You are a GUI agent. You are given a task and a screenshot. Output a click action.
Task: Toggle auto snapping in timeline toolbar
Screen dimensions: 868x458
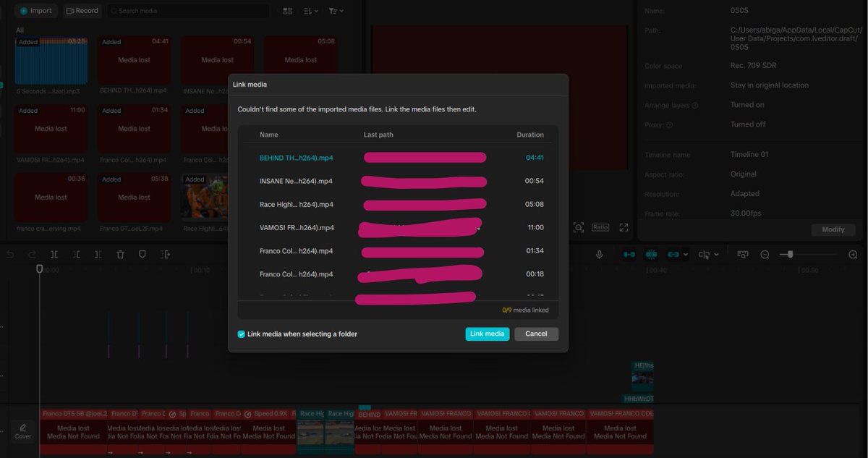(651, 255)
